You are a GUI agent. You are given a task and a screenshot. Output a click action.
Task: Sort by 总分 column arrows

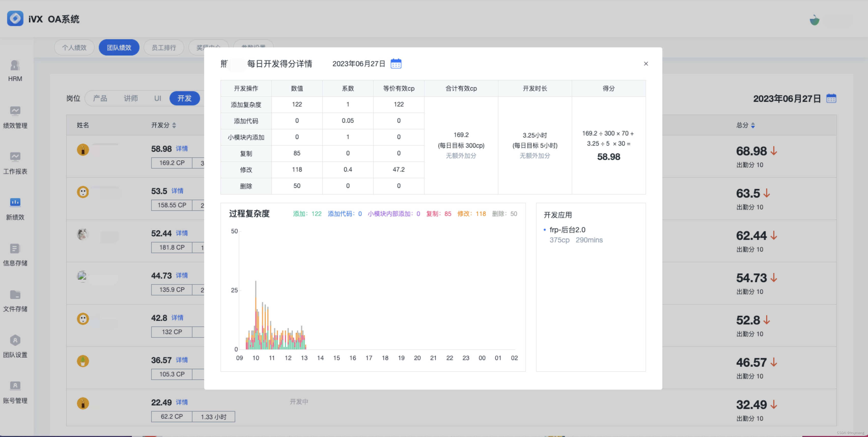(x=753, y=126)
